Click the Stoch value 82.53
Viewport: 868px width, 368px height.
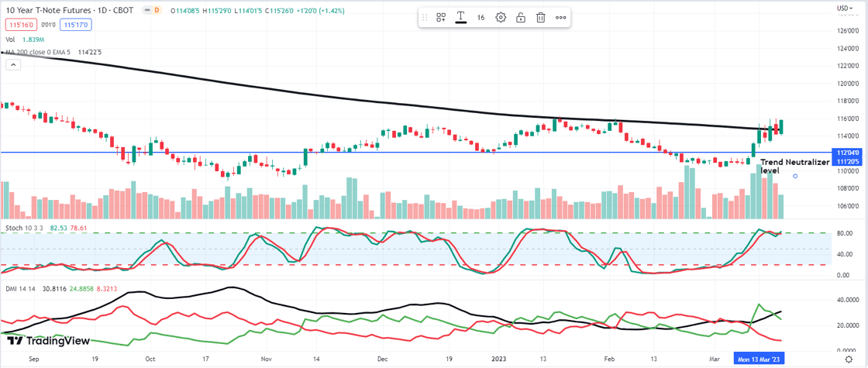click(x=58, y=228)
